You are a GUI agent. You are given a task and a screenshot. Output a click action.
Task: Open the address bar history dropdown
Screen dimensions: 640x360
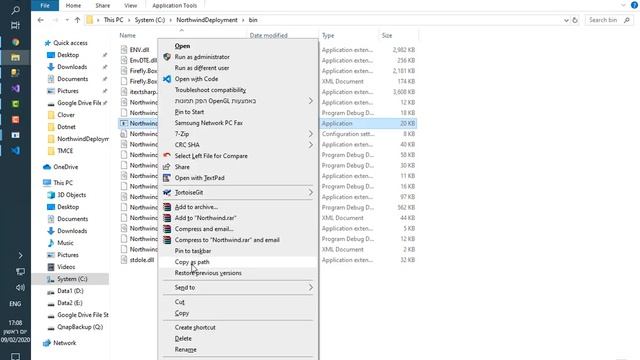(566, 20)
